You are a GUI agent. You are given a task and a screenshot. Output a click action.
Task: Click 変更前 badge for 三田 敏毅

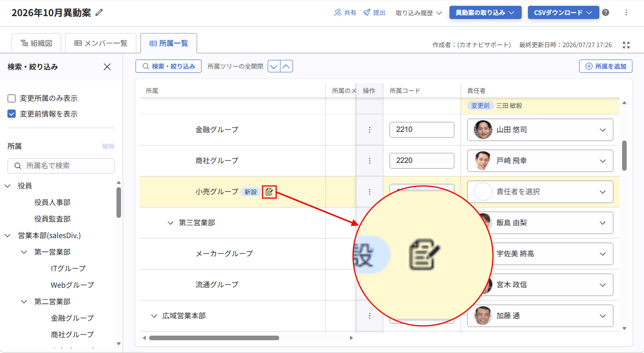[x=480, y=106]
